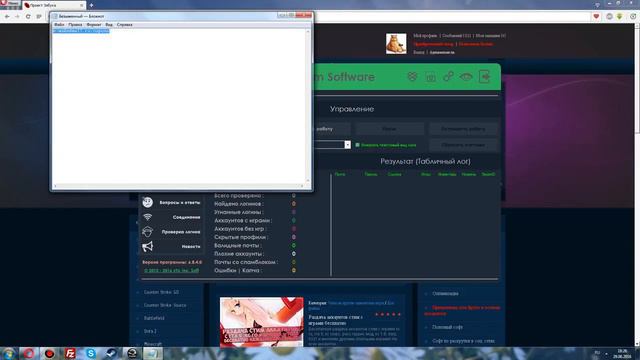This screenshot has width=640, height=360.
Task: Click the four-circles icon in green header
Action: pyautogui.click(x=412, y=76)
